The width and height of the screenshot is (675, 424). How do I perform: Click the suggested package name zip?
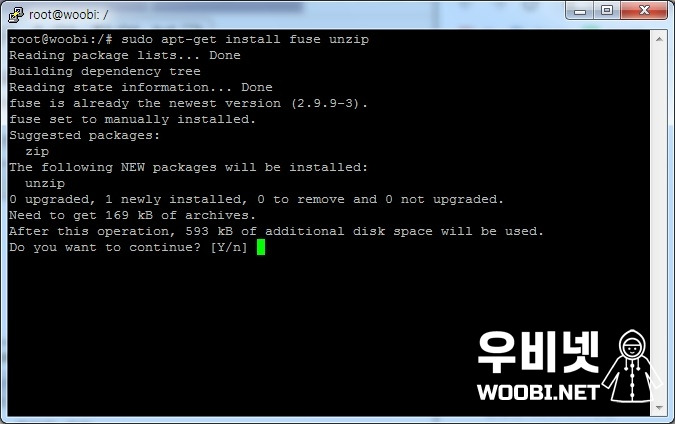click(x=37, y=152)
